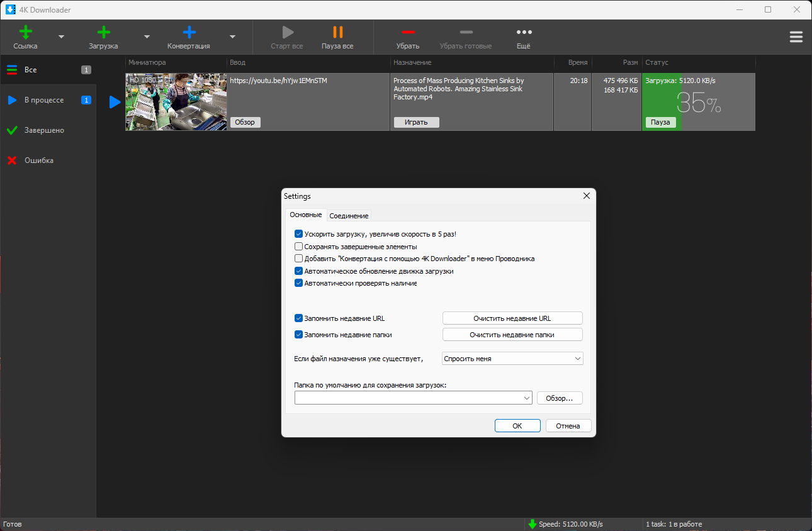Expand the Спросить меня combo box
Screen dimensions: 812x531
(513, 359)
